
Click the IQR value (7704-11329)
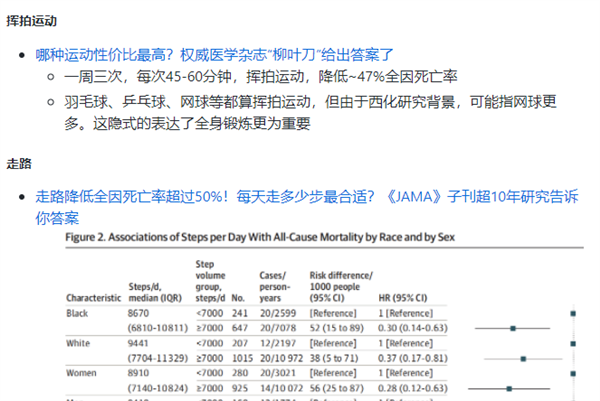158,359
